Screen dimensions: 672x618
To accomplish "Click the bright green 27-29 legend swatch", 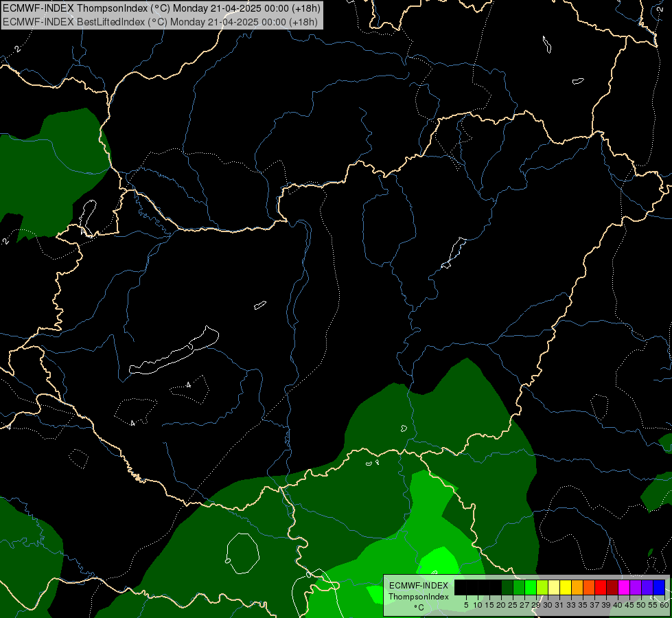I will tap(531, 588).
